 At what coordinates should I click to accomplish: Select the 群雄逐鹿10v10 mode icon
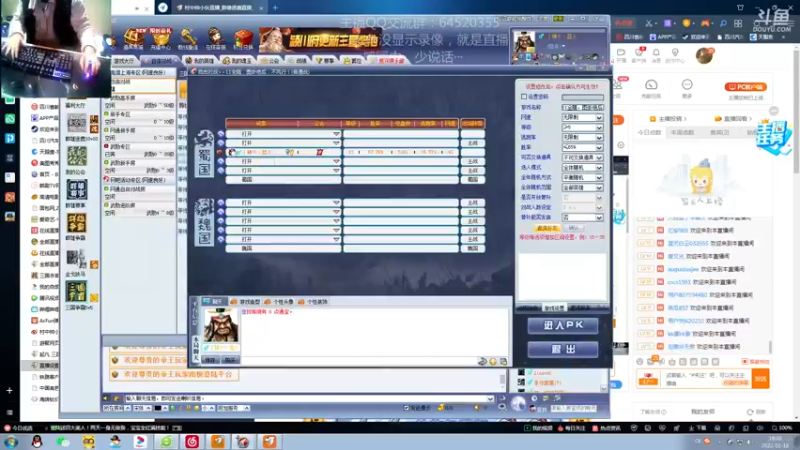pyautogui.click(x=77, y=123)
